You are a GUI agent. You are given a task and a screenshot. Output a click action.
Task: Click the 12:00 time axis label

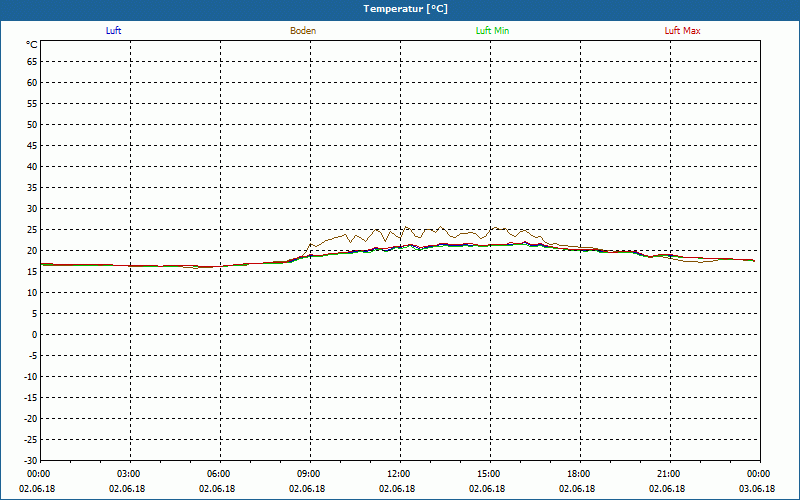(x=399, y=474)
